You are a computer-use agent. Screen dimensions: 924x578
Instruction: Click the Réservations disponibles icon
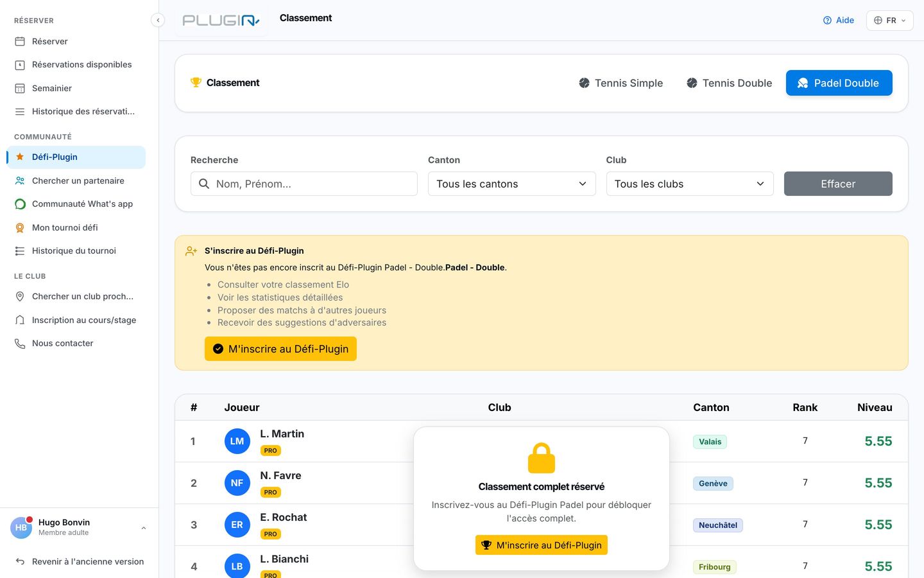tap(20, 65)
